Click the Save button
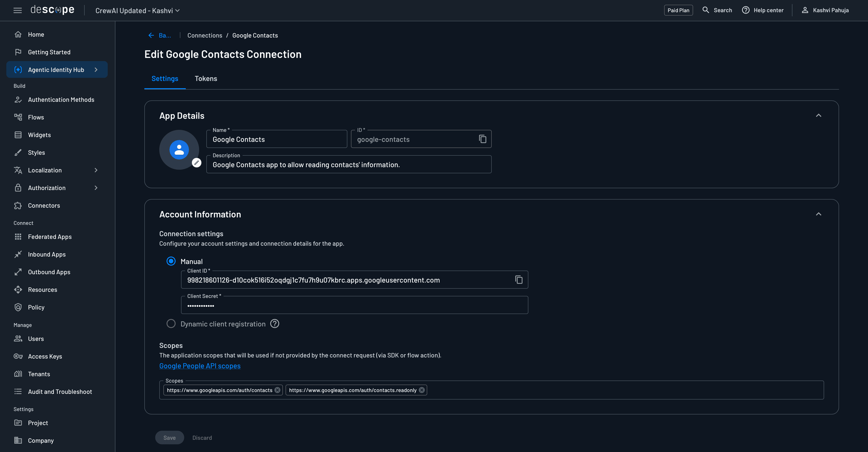This screenshot has height=452, width=868. [169, 438]
